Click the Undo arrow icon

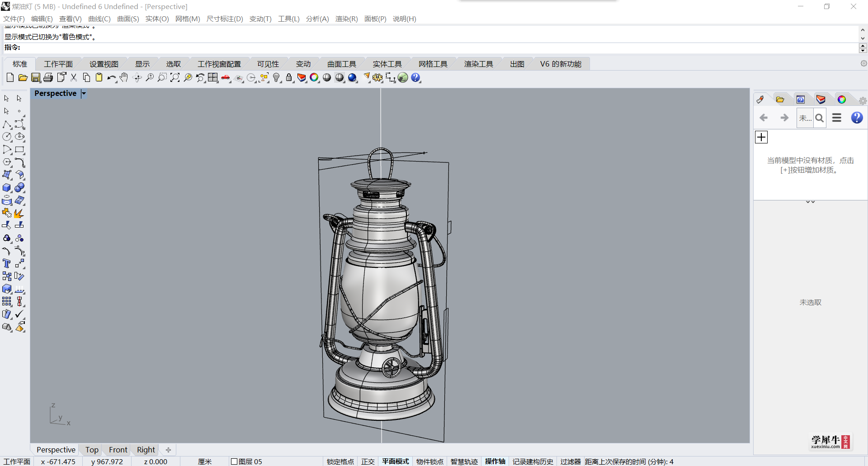point(112,78)
